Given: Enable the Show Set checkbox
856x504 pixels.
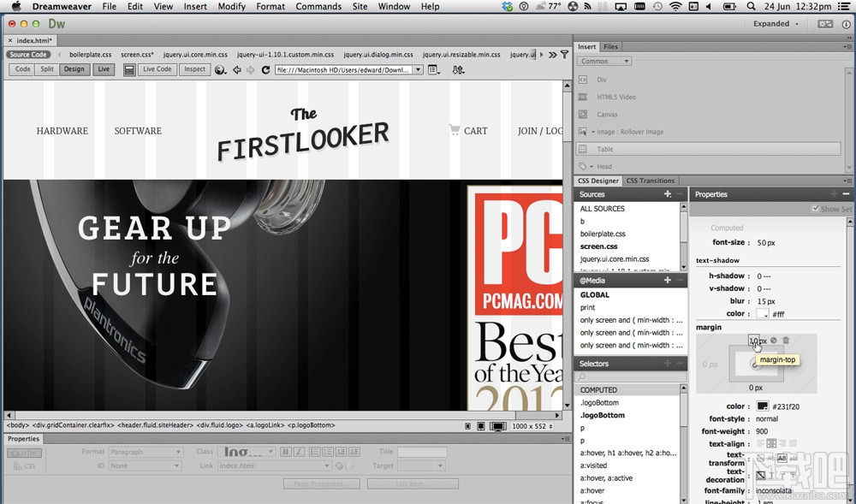Looking at the screenshot, I should pyautogui.click(x=813, y=209).
